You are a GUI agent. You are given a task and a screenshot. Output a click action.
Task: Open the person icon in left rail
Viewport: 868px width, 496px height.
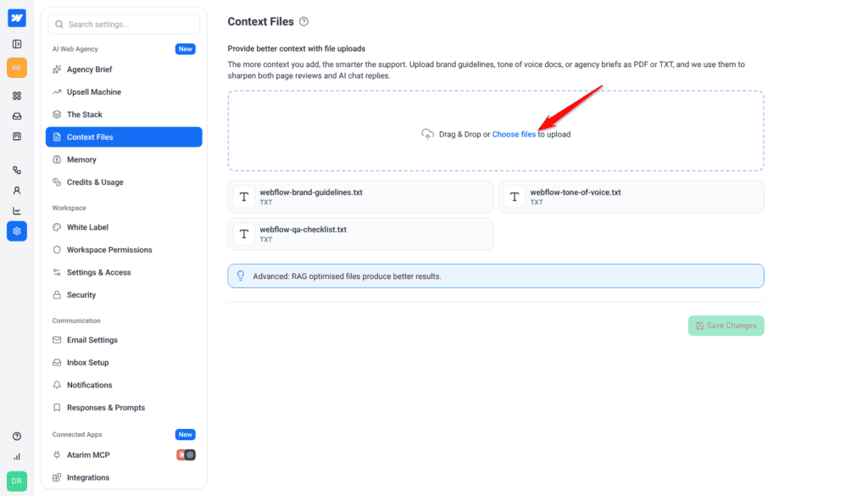click(x=17, y=191)
